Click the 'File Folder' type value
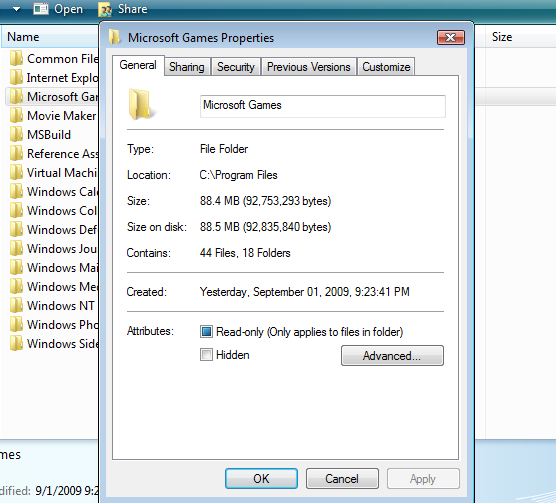The width and height of the screenshot is (556, 503). pos(224,149)
